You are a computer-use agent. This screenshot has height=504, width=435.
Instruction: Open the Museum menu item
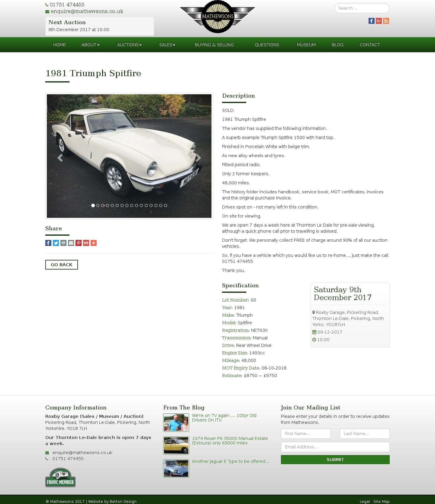(x=306, y=45)
